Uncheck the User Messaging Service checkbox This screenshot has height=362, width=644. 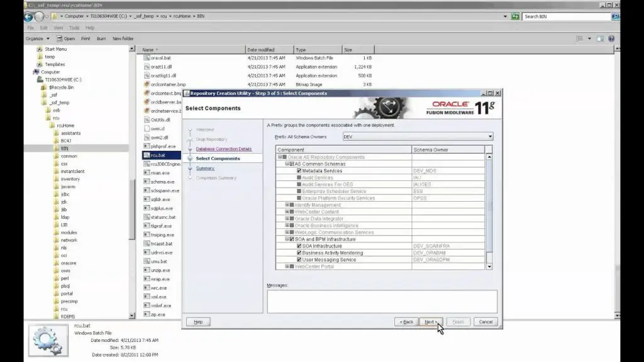click(299, 260)
